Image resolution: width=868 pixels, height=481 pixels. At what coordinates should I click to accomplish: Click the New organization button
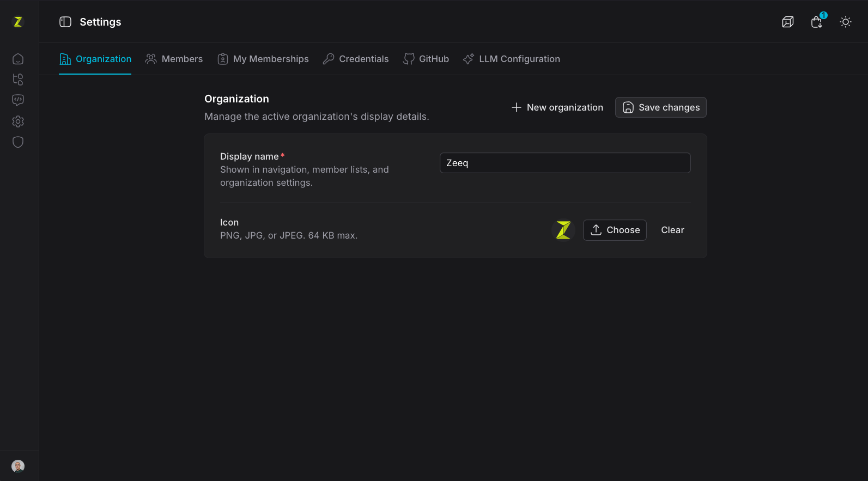(x=557, y=107)
